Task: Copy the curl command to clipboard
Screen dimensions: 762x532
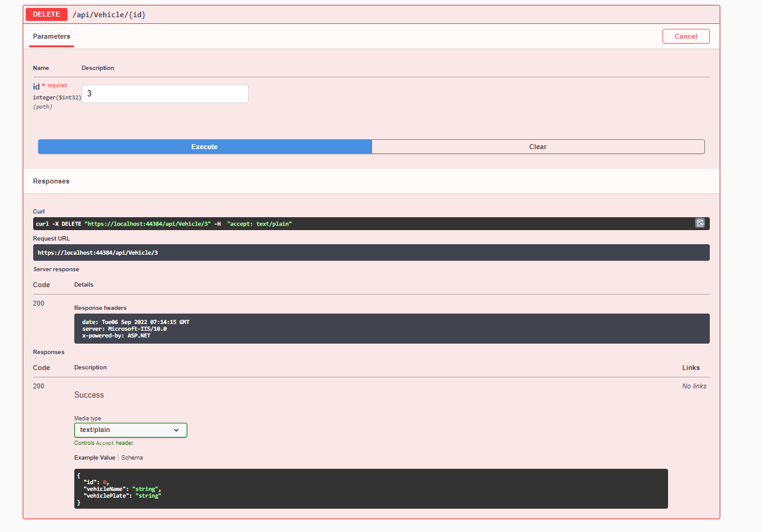Action: (700, 223)
